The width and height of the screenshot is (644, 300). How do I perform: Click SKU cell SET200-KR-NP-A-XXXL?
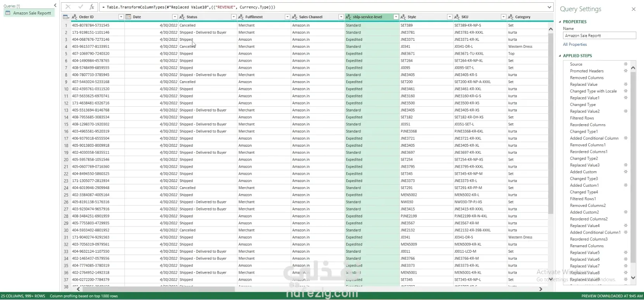472,82
